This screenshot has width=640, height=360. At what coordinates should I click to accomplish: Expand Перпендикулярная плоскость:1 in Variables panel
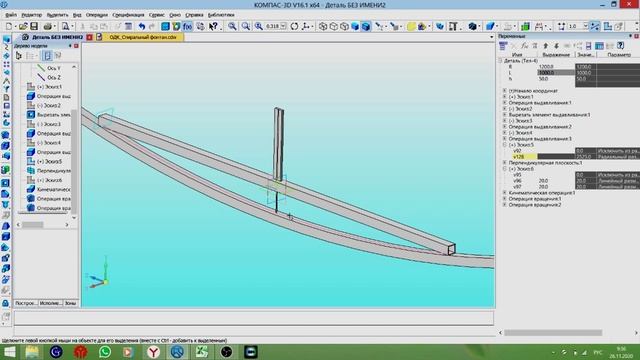click(505, 163)
